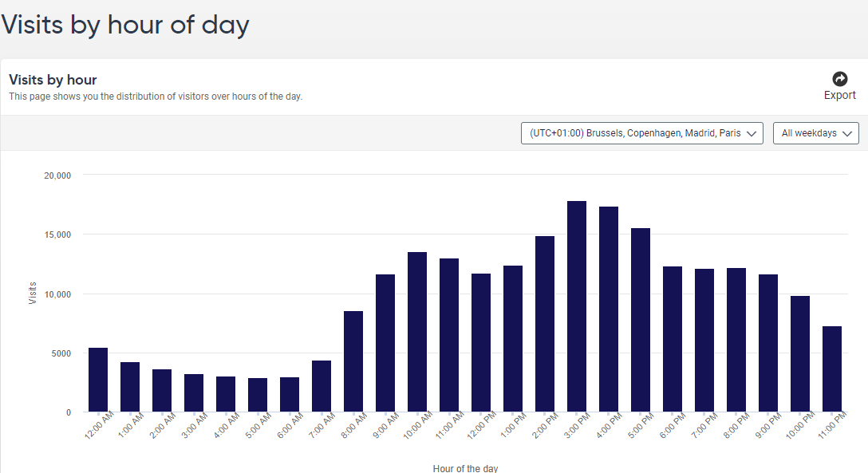Click the 12:00 PM bar
The image size is (868, 473).
click(x=481, y=343)
